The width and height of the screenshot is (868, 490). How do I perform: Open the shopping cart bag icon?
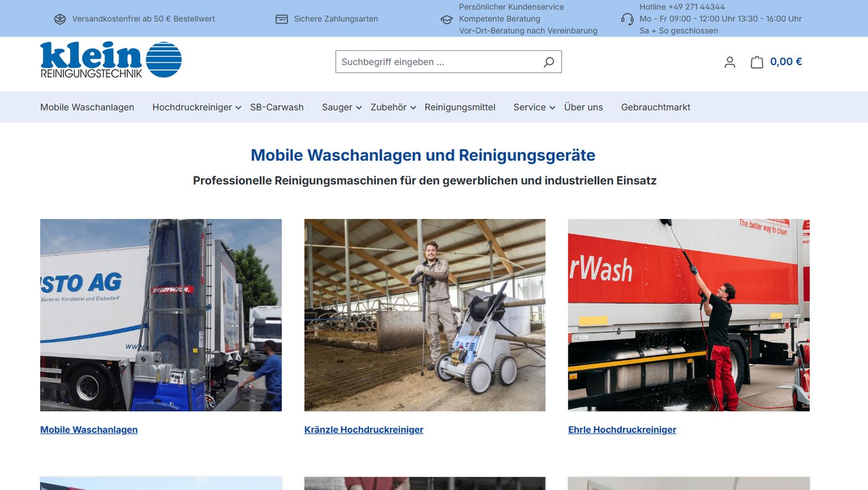(x=756, y=62)
